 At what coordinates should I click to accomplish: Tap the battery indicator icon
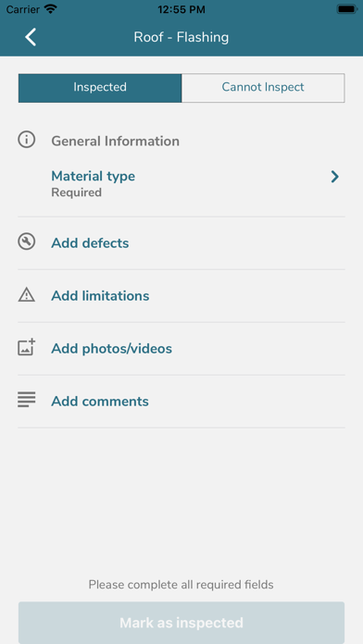coord(346,9)
